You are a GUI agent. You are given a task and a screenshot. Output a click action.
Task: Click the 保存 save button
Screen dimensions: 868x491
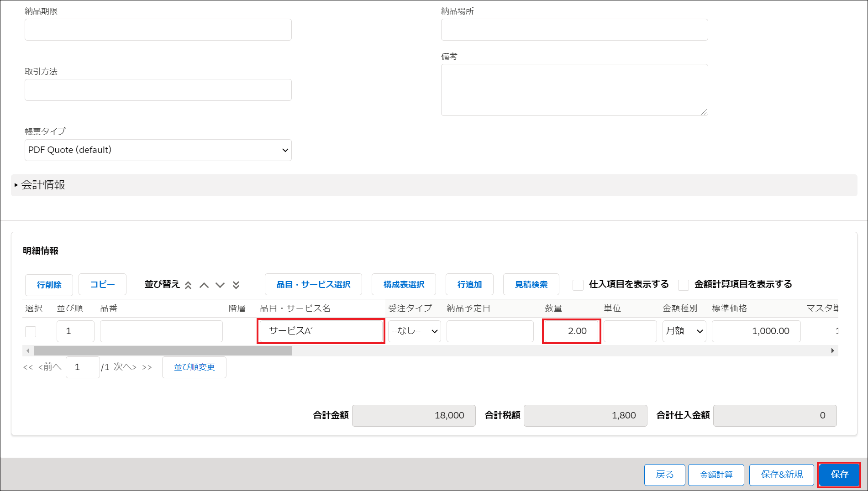coord(839,475)
